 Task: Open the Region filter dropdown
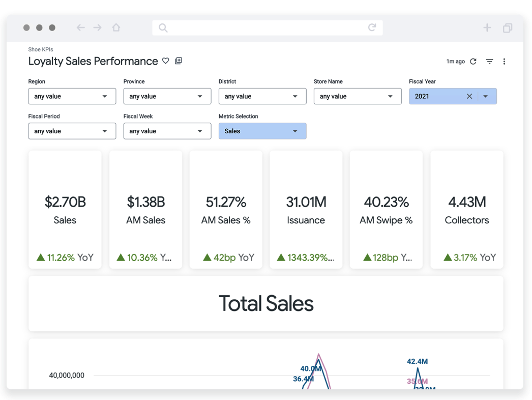coord(72,96)
